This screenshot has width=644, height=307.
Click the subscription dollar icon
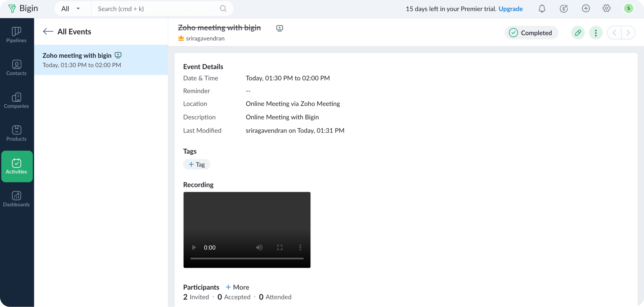pyautogui.click(x=564, y=9)
